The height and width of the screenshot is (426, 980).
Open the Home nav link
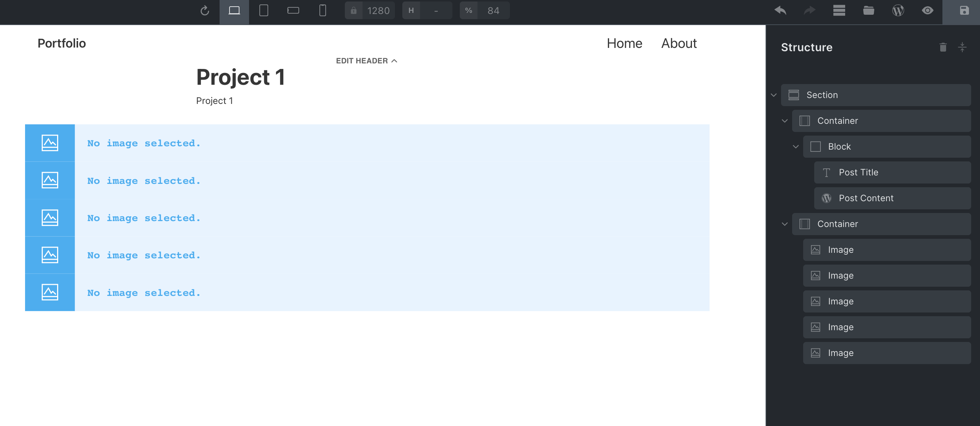(x=624, y=43)
